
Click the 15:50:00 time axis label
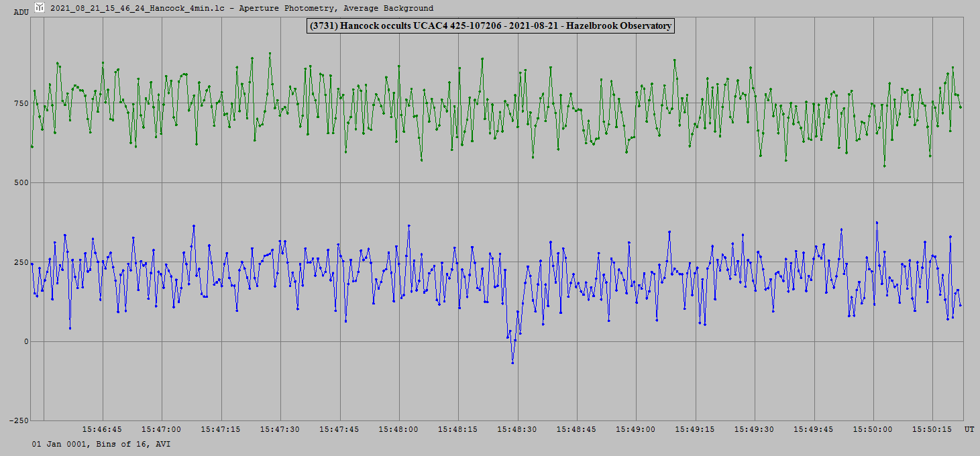pyautogui.click(x=872, y=429)
